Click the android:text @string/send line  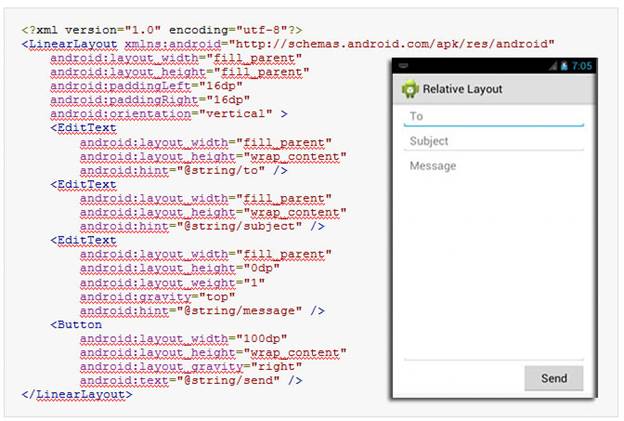coord(191,380)
